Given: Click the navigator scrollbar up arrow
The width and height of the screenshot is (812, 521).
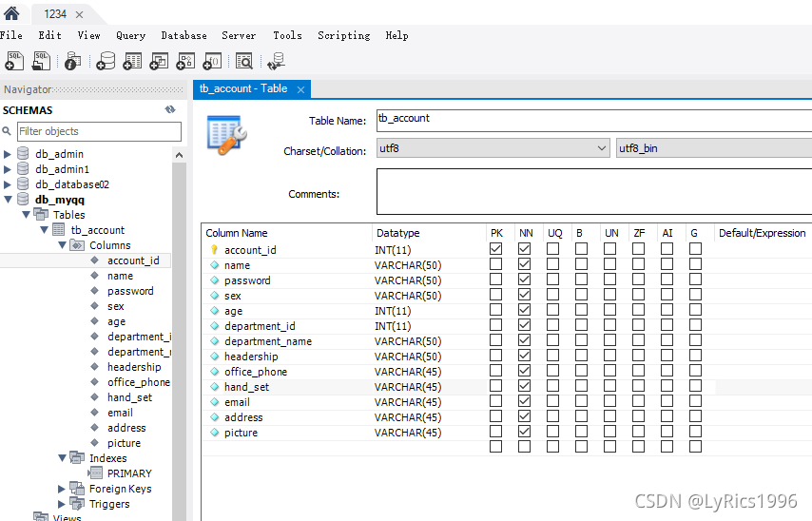Looking at the screenshot, I should coord(179,155).
